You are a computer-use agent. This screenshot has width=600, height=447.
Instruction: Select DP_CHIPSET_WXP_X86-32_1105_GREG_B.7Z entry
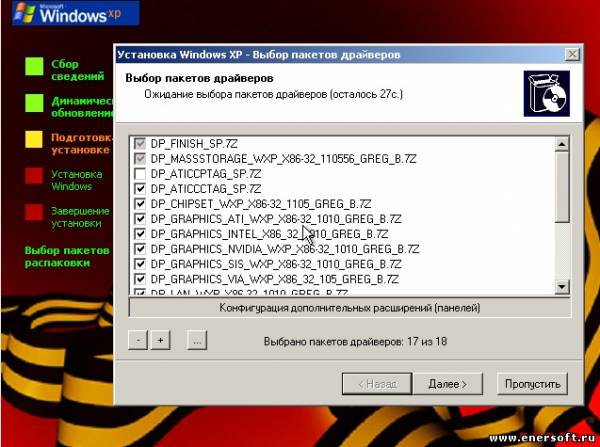[x=261, y=204]
